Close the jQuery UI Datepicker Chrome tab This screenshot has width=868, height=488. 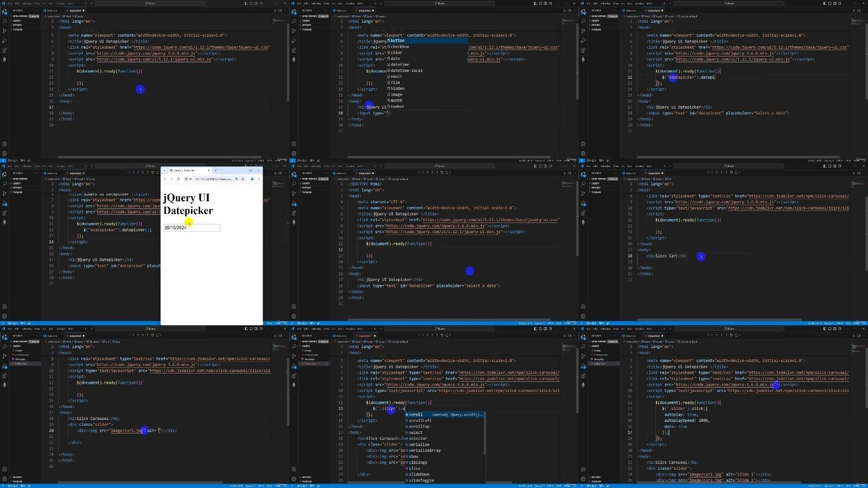click(209, 170)
